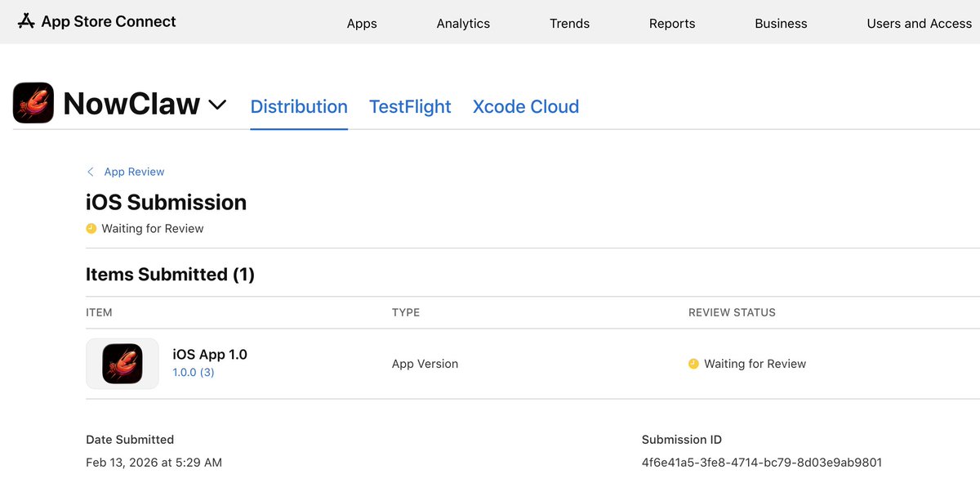Click the submission ID value 4f6e41a5-3fe8-4714

click(x=762, y=463)
